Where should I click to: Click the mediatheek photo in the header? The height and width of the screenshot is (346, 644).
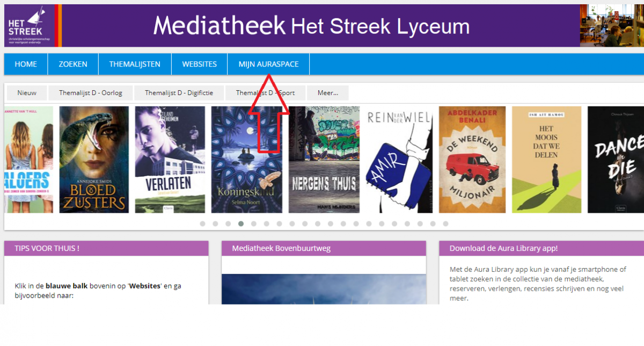(x=612, y=26)
